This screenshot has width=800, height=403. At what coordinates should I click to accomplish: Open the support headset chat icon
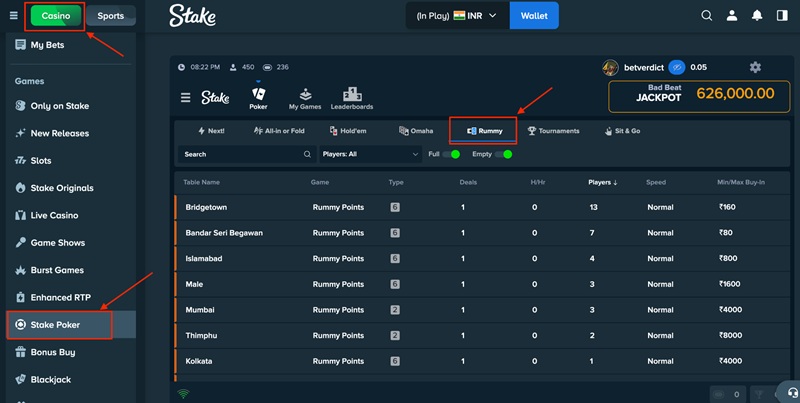[792, 393]
